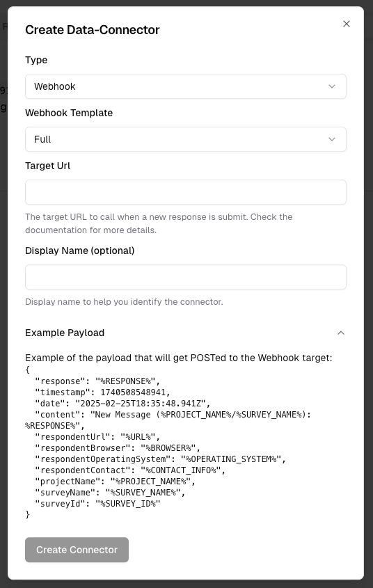This screenshot has height=588, width=373.
Task: Click the "surveyName" payload line
Action: 110,493
